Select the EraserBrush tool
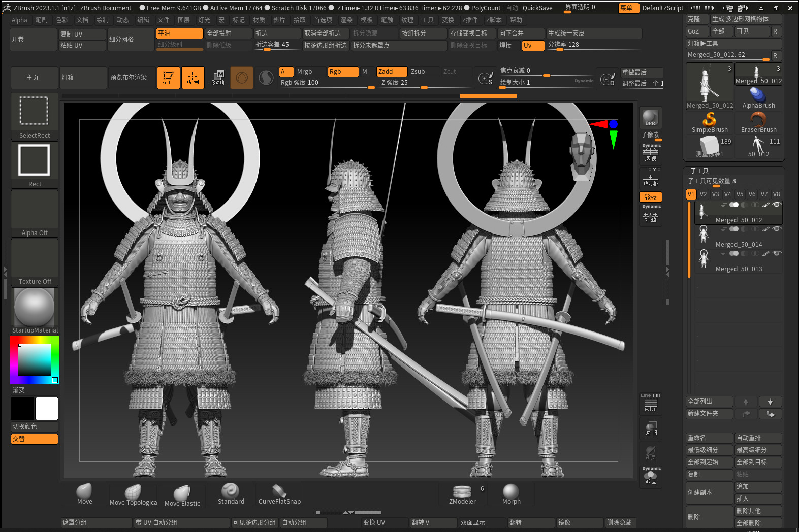Image resolution: width=799 pixels, height=532 pixels. pyautogui.click(x=758, y=123)
